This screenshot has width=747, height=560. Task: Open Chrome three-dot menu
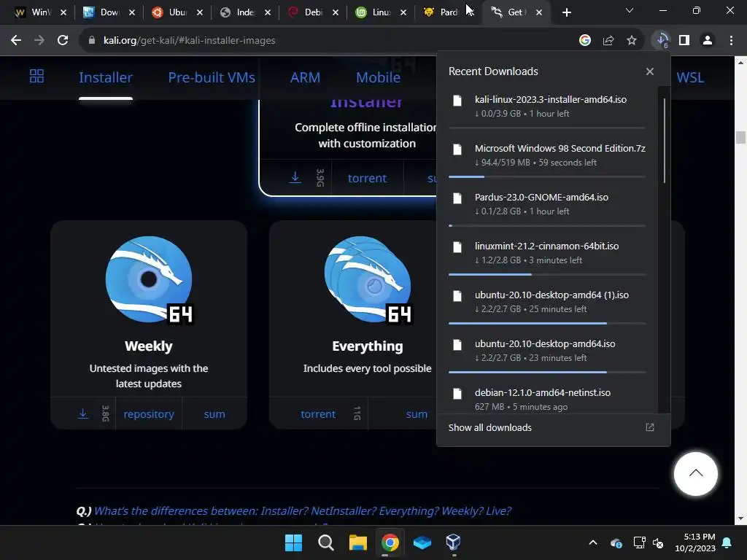(x=731, y=41)
